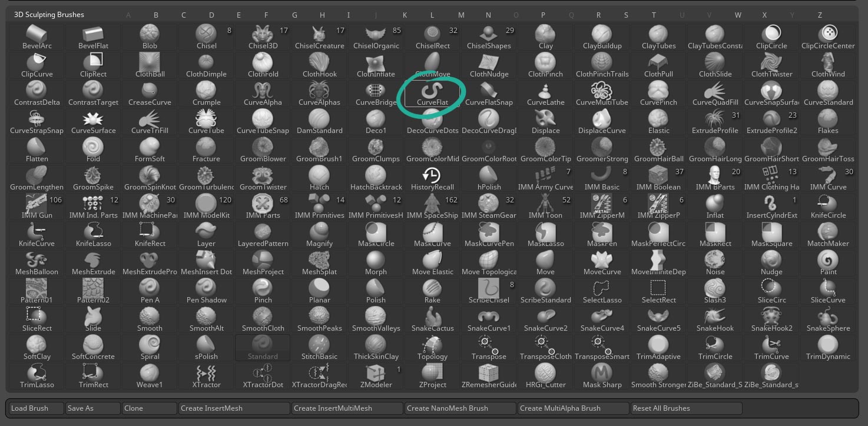
Task: Filter brushes by letter B
Action: click(156, 15)
